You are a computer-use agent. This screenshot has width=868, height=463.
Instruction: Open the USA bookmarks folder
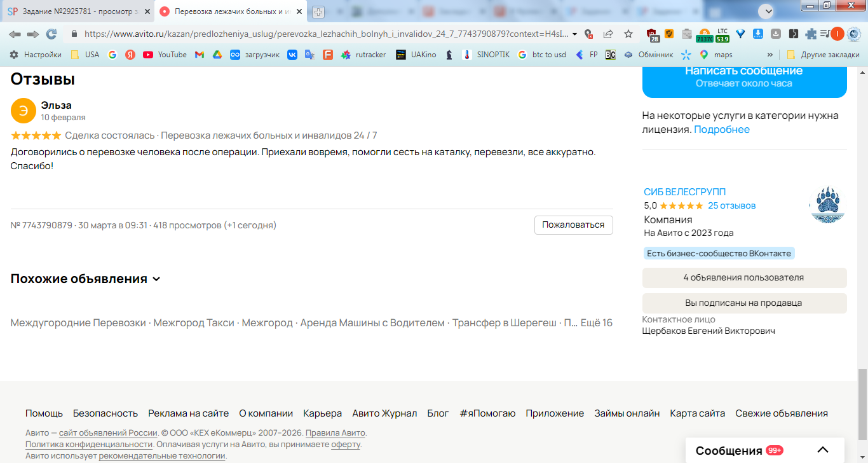pyautogui.click(x=85, y=55)
